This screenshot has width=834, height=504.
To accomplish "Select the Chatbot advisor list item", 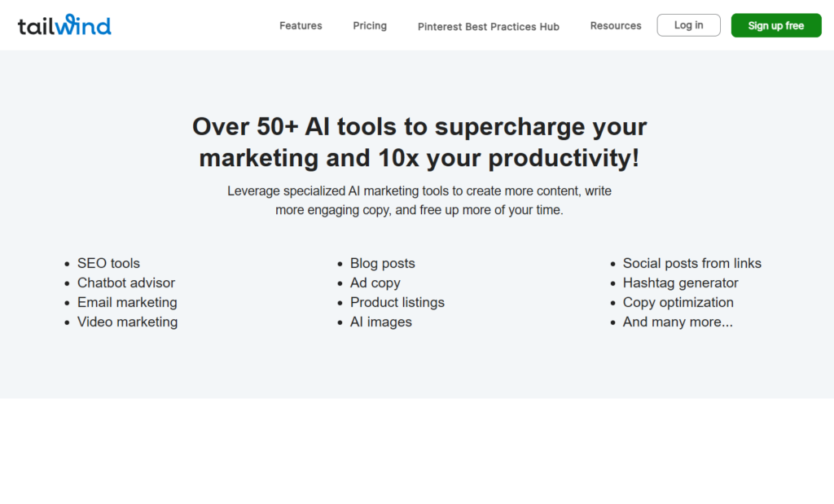I will point(126,283).
